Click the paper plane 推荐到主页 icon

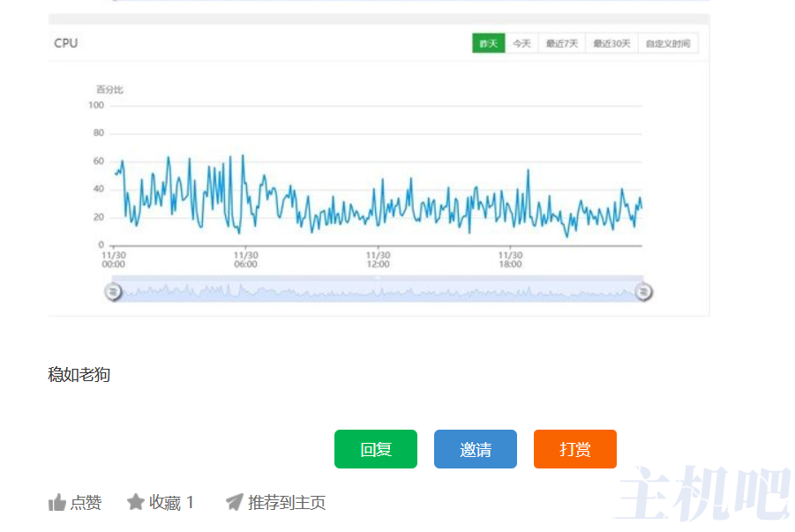click(234, 502)
